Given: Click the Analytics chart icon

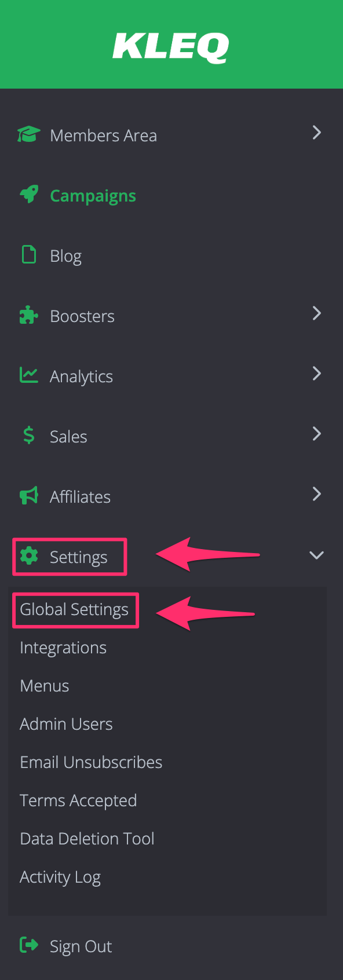Looking at the screenshot, I should coord(28,375).
